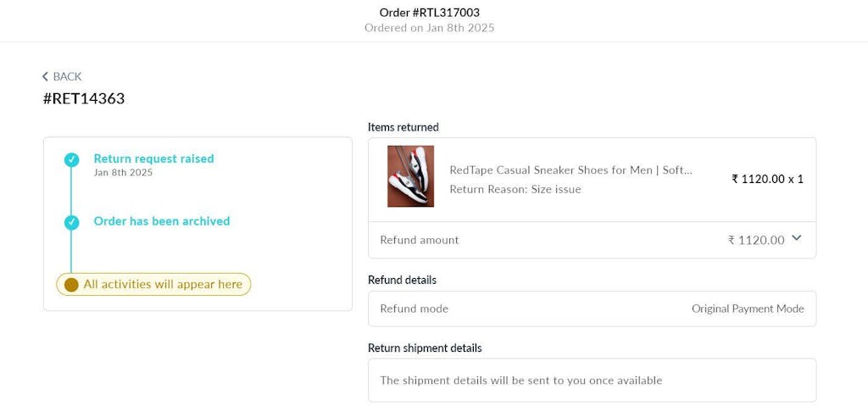Image resolution: width=868 pixels, height=417 pixels.
Task: Expand the Refund amount breakdown chevron
Action: point(796,238)
